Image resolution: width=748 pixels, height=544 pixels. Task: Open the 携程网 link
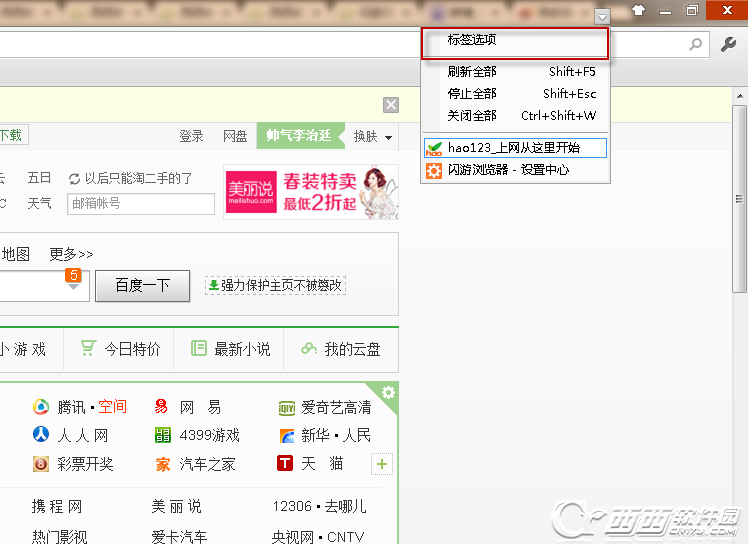(57, 506)
